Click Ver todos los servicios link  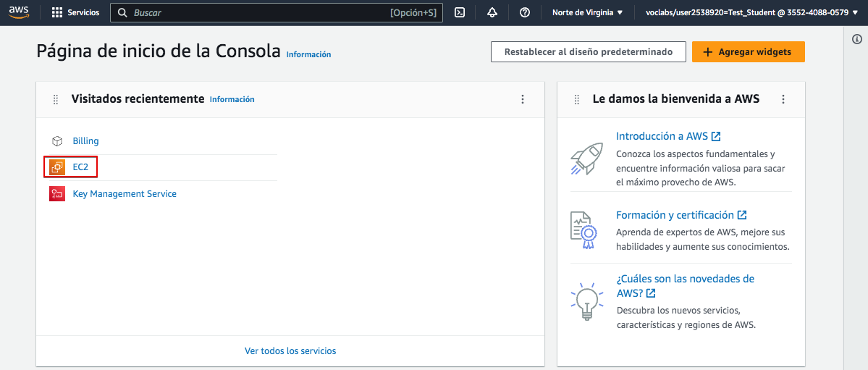[290, 350]
